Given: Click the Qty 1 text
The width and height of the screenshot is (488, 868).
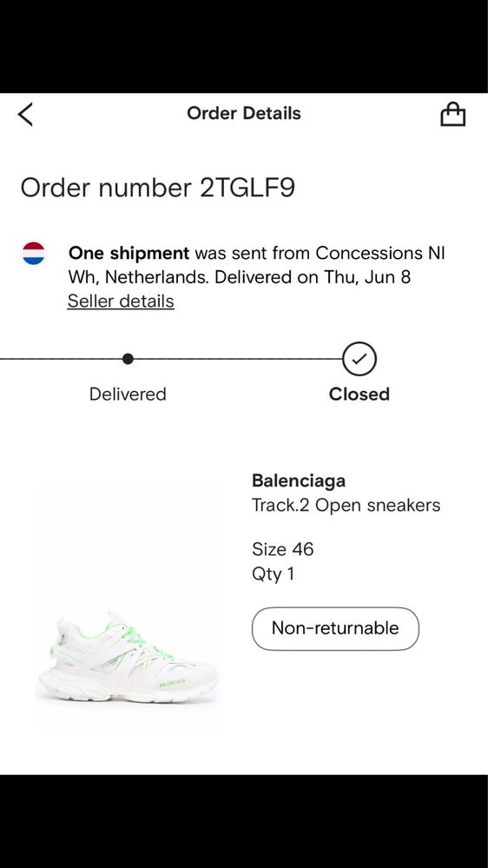Looking at the screenshot, I should (273, 574).
